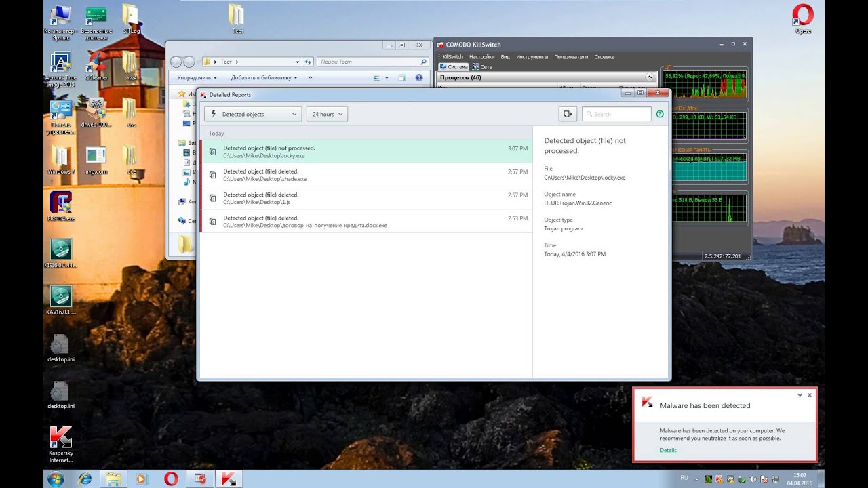Open Internet Explorer from the taskbar
The width and height of the screenshot is (868, 488).
[x=85, y=479]
